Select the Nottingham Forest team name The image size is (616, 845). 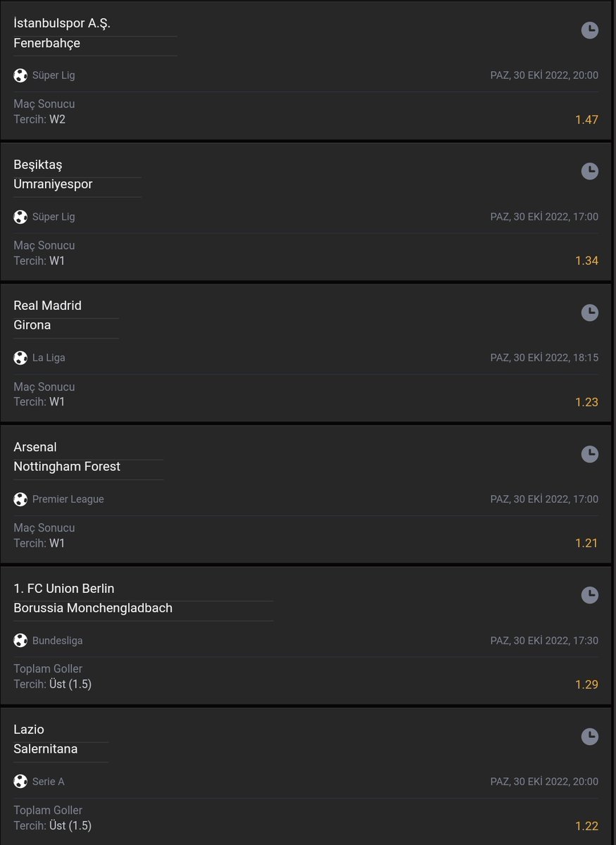(67, 466)
